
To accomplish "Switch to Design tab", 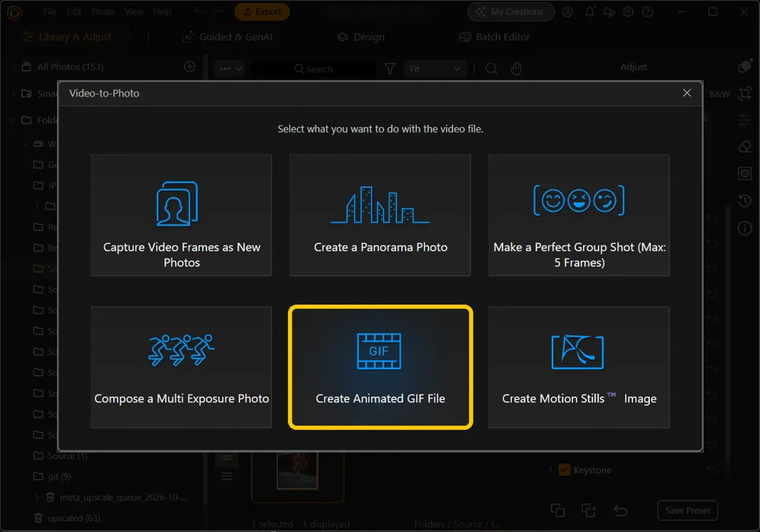I will (x=361, y=36).
